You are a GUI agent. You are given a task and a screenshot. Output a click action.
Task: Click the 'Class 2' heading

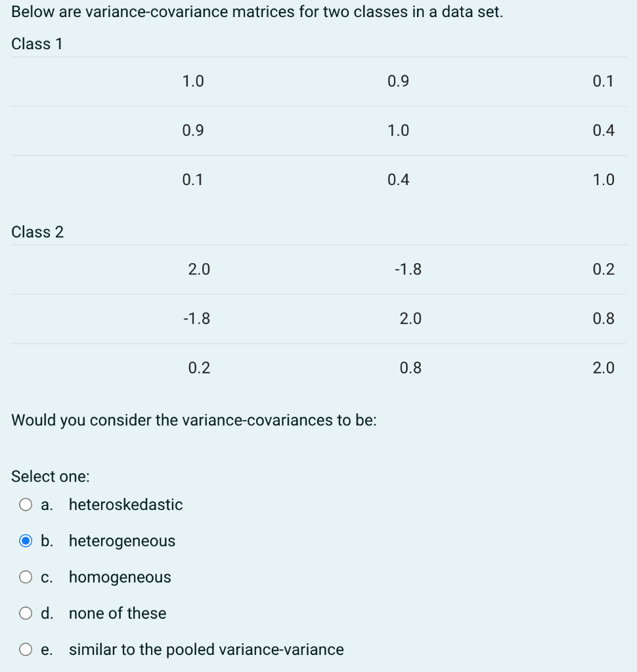point(37,232)
